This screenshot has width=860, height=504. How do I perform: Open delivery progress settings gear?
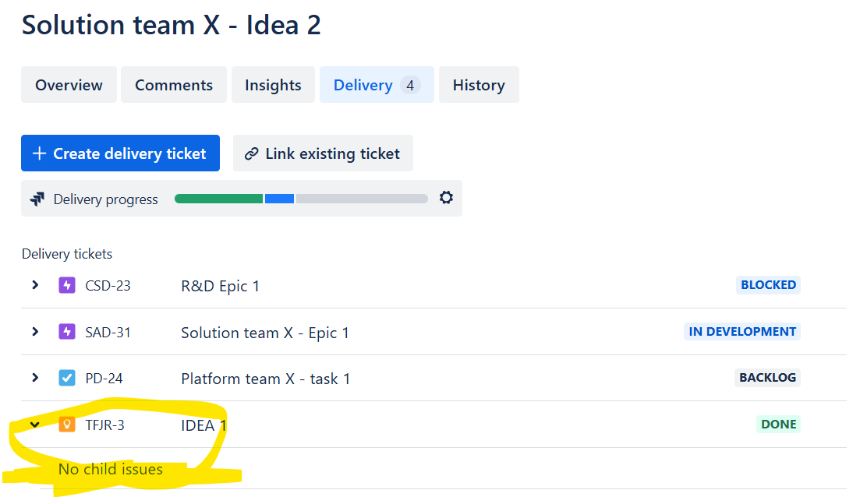pyautogui.click(x=446, y=197)
